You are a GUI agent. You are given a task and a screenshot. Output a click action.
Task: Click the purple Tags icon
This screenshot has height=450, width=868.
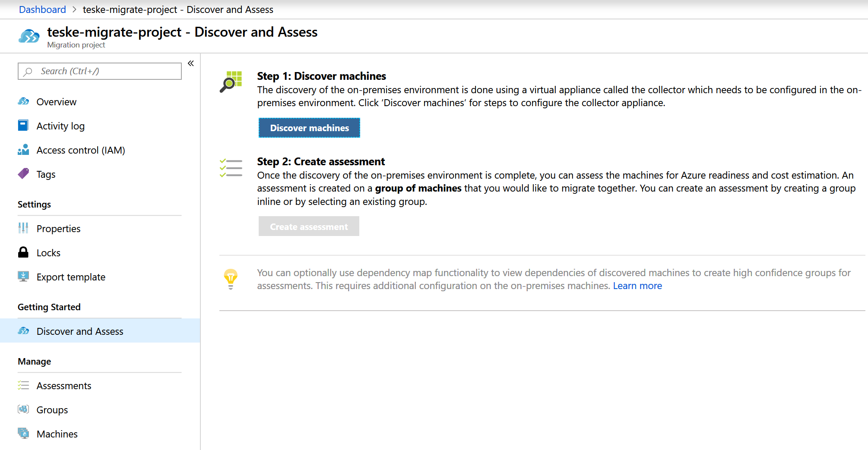coord(23,174)
